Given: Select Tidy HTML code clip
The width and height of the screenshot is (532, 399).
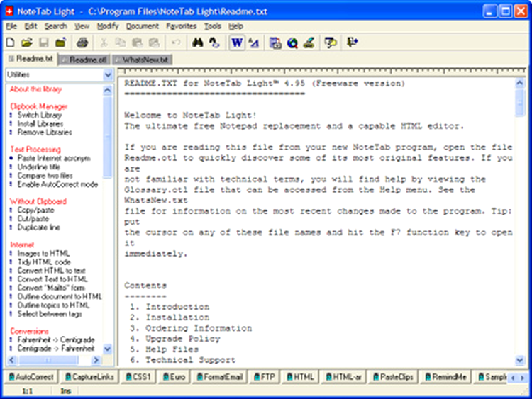Looking at the screenshot, I should [x=44, y=262].
